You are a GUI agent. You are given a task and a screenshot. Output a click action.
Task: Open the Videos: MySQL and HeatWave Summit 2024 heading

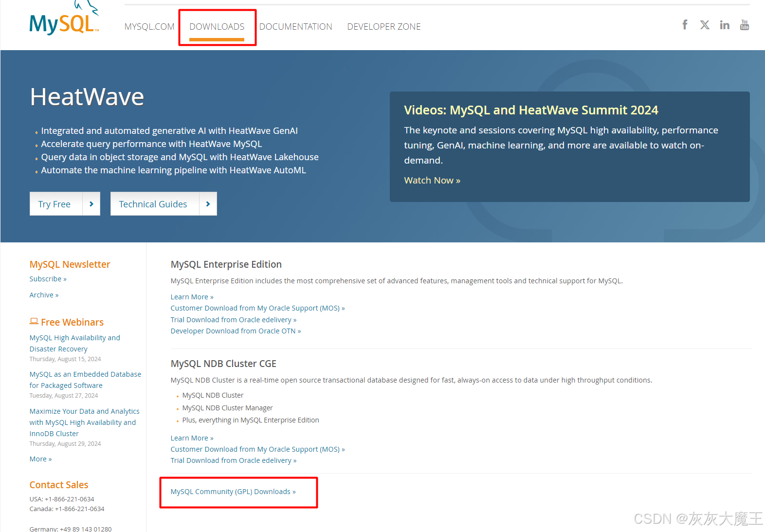coord(531,110)
